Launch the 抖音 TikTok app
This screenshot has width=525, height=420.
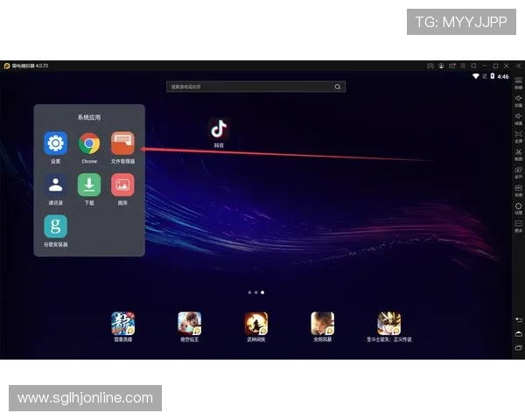[x=219, y=129]
